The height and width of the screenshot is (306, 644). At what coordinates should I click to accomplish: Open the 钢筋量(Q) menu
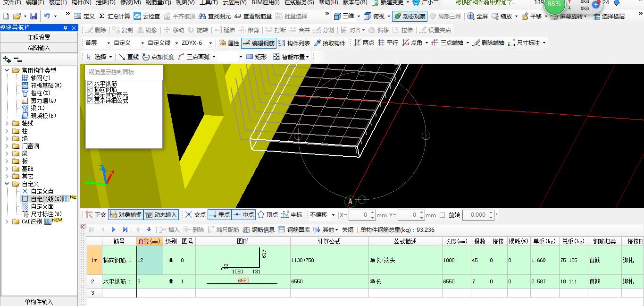coord(159,2)
